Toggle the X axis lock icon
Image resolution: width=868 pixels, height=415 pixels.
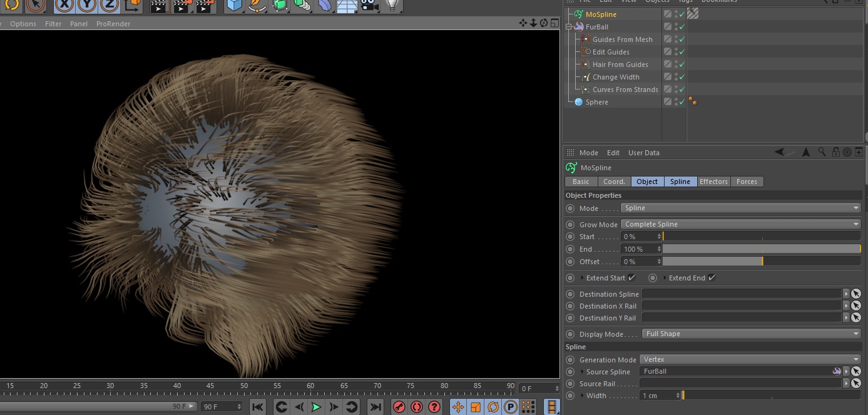click(65, 6)
